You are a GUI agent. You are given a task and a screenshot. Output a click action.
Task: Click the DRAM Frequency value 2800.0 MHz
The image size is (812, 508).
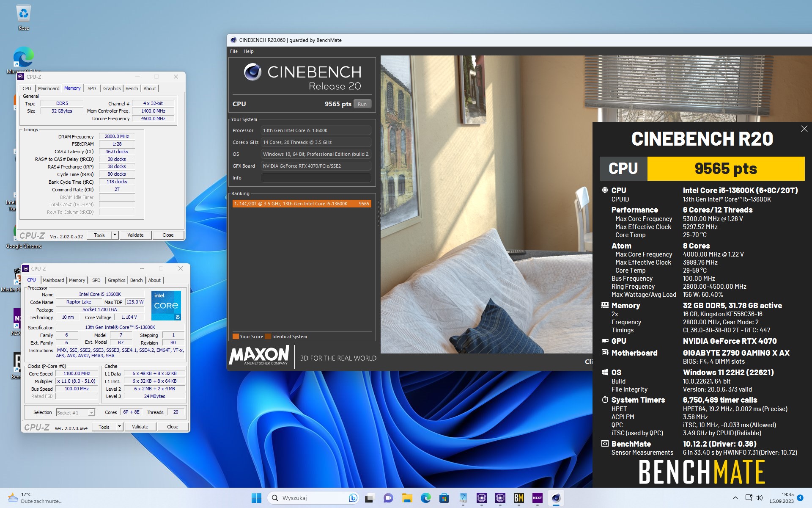(x=117, y=136)
